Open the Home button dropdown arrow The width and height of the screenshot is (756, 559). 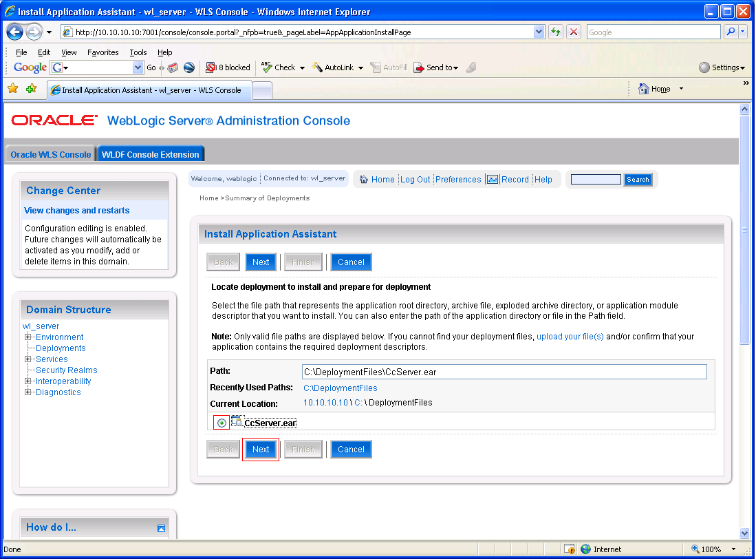681,89
